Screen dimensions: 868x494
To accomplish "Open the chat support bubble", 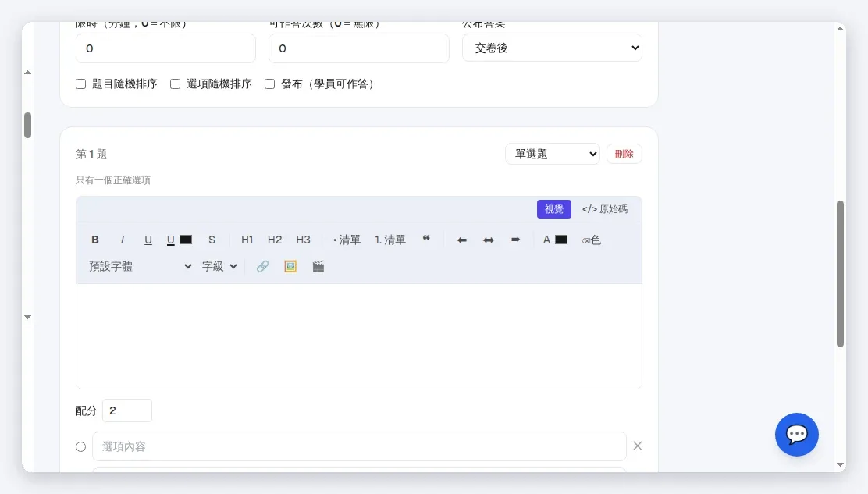I will (797, 434).
